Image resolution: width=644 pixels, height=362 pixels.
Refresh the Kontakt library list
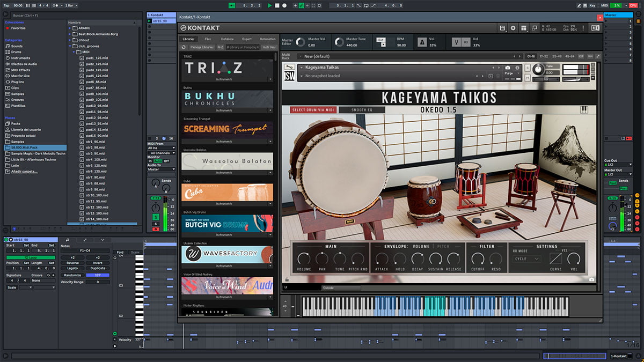coord(185,47)
